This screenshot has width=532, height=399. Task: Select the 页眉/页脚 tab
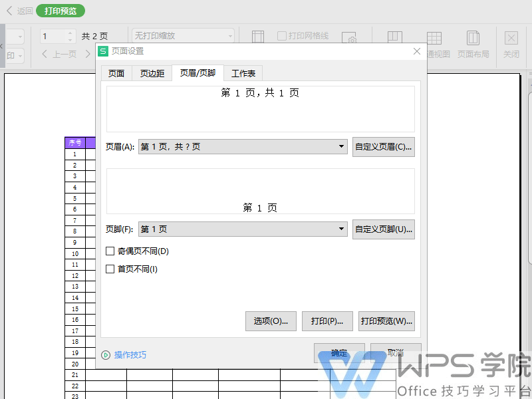pos(198,73)
